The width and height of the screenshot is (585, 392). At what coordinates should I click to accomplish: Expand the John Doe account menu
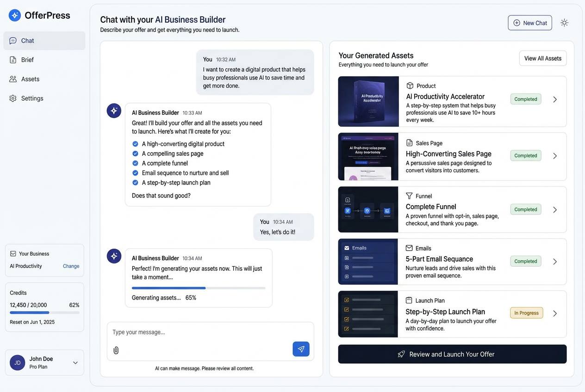(x=75, y=363)
